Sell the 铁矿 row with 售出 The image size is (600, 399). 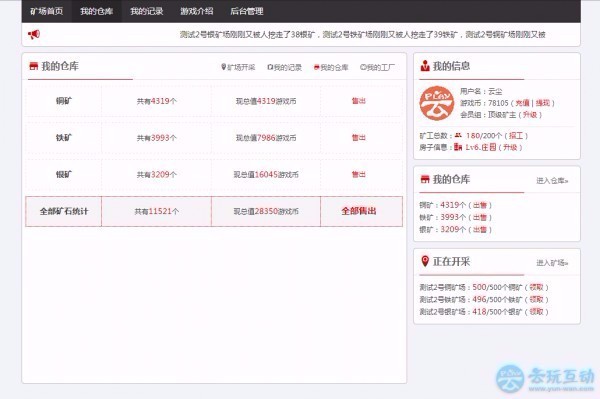pos(359,138)
